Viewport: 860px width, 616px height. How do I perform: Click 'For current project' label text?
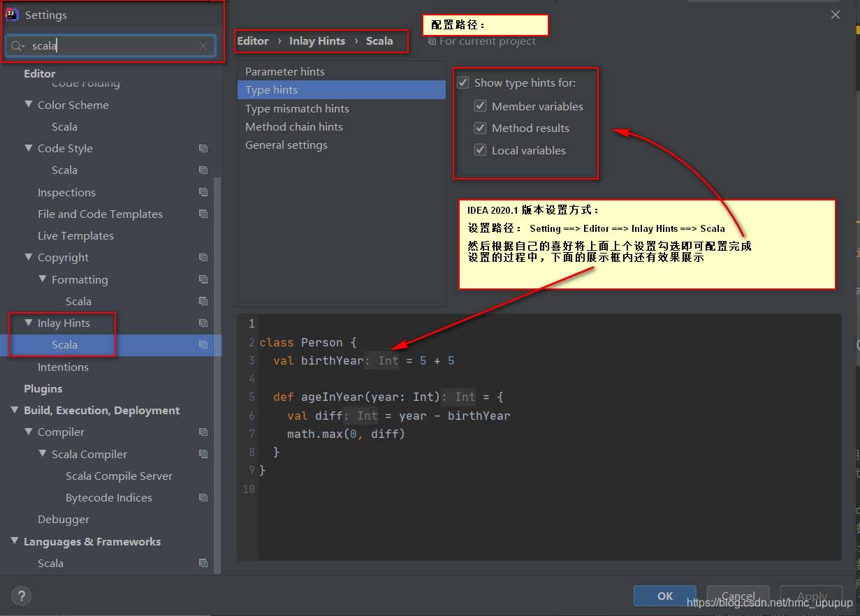pyautogui.click(x=488, y=41)
